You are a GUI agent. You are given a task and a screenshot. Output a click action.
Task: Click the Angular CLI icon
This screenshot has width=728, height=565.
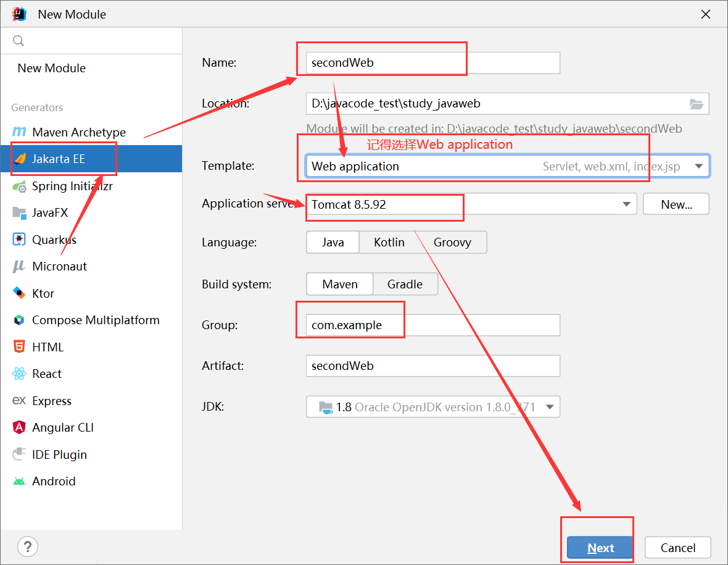[19, 427]
